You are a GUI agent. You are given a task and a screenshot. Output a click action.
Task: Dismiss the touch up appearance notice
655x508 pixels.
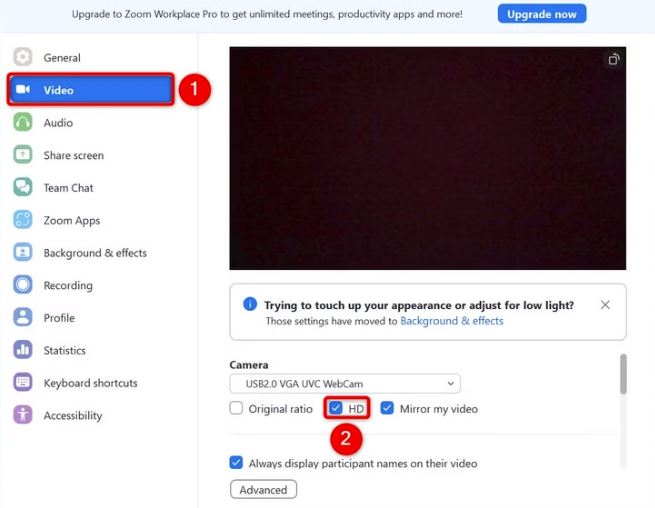pyautogui.click(x=605, y=305)
